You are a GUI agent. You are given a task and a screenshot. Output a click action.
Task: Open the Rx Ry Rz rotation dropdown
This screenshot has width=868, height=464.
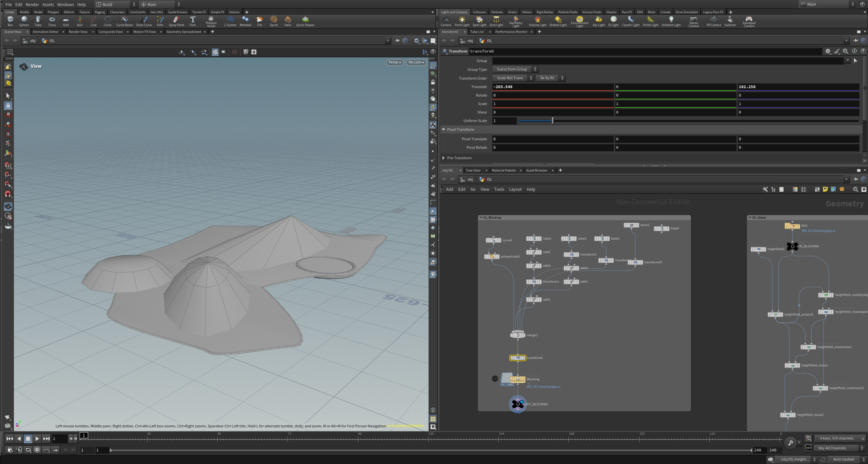click(550, 78)
